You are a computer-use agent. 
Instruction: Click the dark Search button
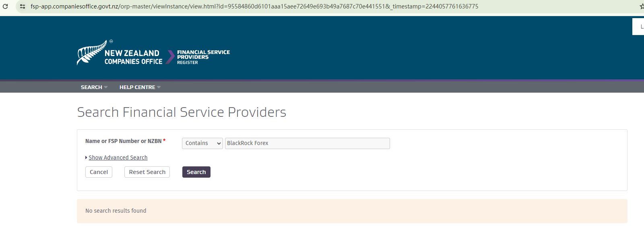[x=196, y=172]
